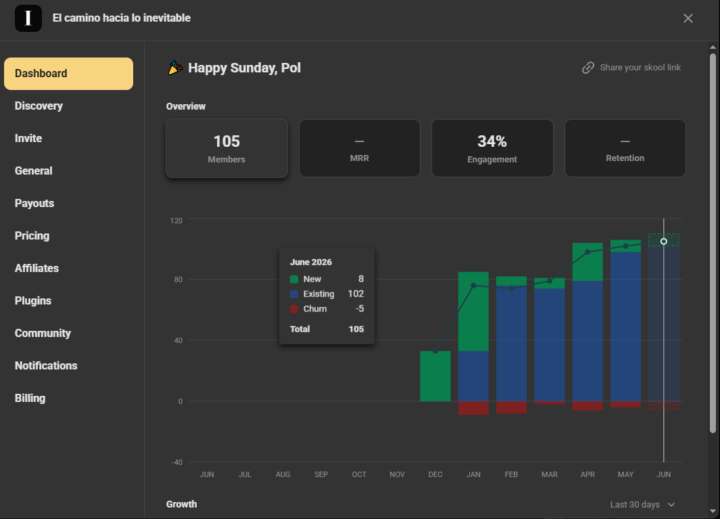Navigate to Pricing
The width and height of the screenshot is (720, 519).
click(32, 236)
